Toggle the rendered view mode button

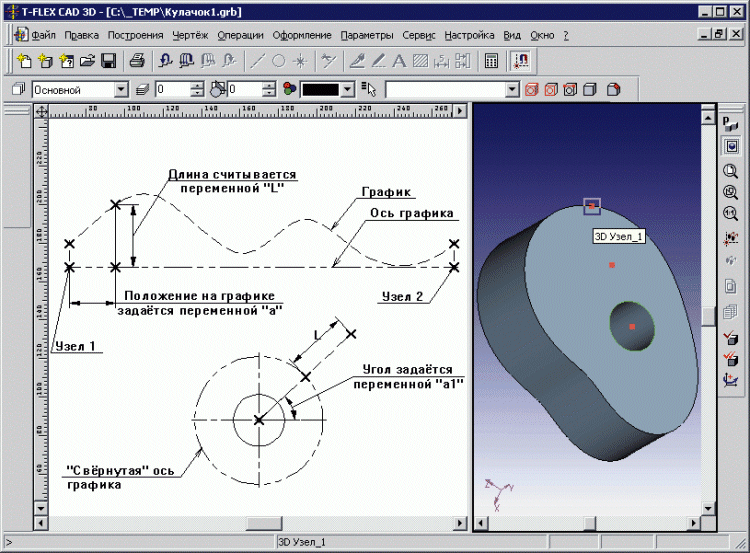(730, 146)
